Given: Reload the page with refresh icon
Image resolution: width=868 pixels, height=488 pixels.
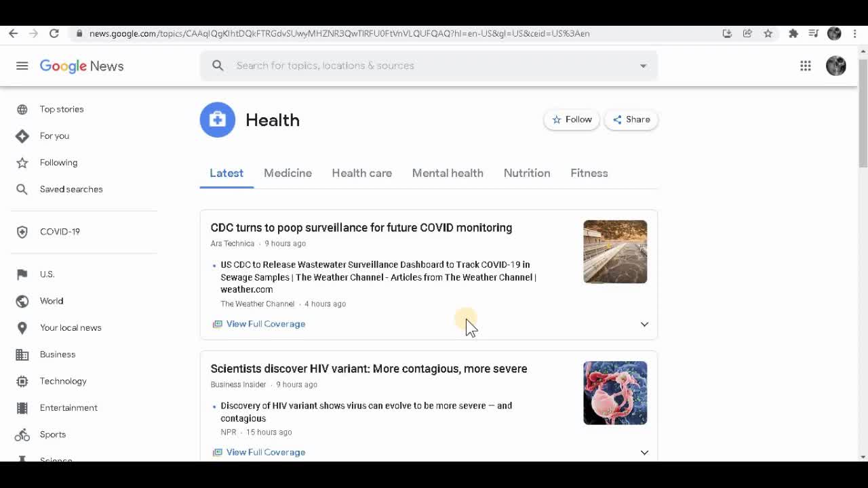Looking at the screenshot, I should point(54,33).
